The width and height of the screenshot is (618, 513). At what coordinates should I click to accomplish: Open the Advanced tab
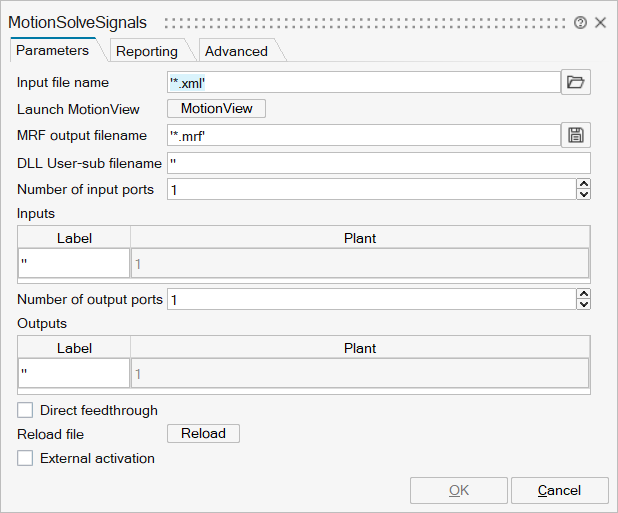(x=236, y=51)
